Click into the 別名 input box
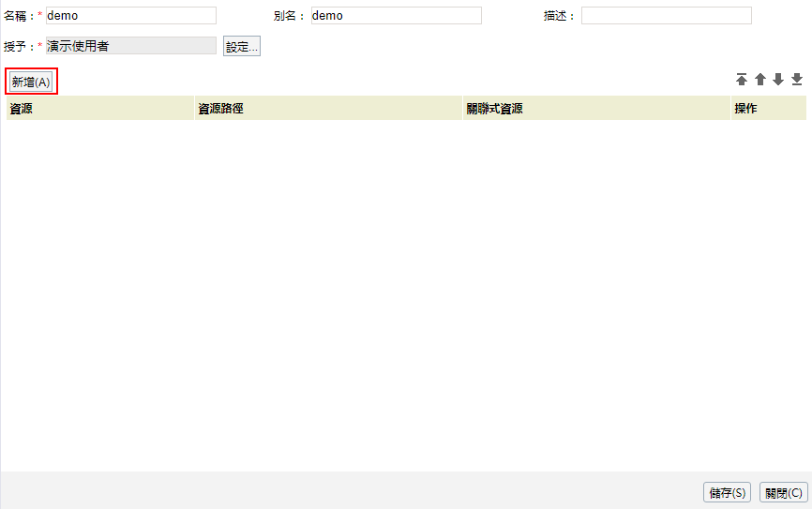812x509 pixels. (396, 16)
